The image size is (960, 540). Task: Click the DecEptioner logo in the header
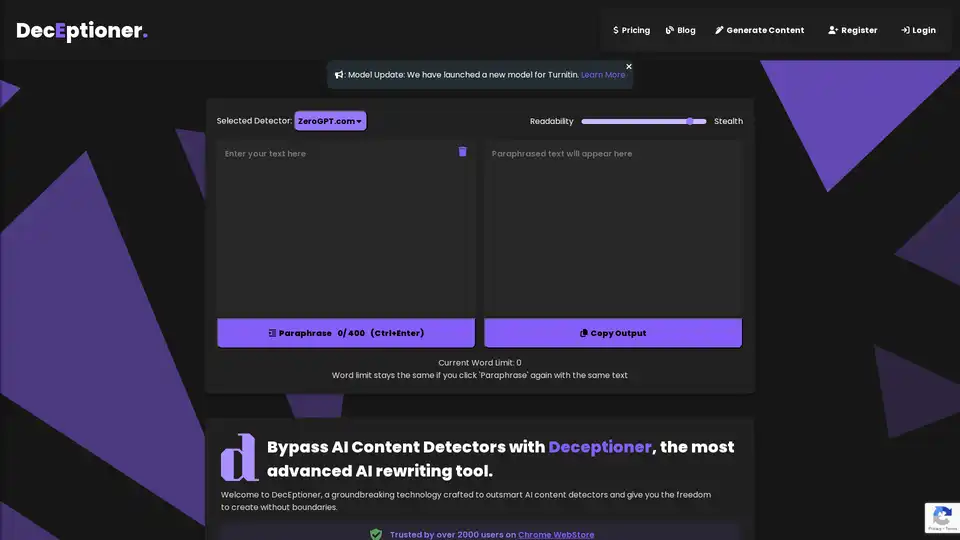click(x=82, y=31)
